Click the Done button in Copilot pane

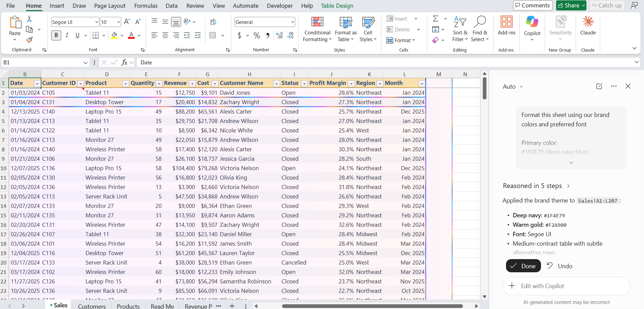click(x=523, y=266)
